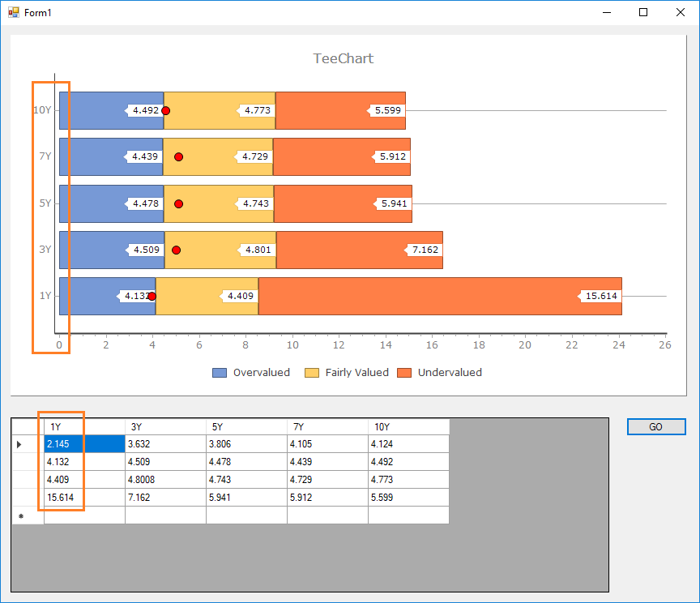Viewport: 700px width, 603px height.
Task: Click the 7.162 data label on 3Y bar
Action: [423, 250]
